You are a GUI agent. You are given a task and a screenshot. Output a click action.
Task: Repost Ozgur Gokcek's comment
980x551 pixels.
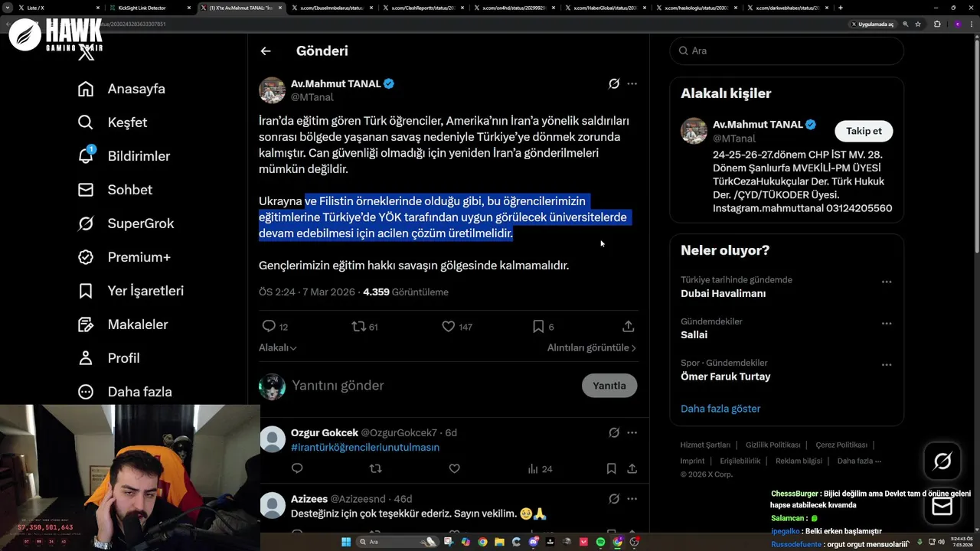(375, 468)
